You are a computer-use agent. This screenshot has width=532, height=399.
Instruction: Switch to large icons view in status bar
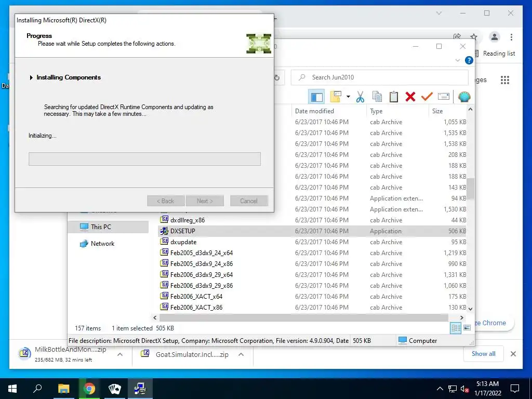467,328
